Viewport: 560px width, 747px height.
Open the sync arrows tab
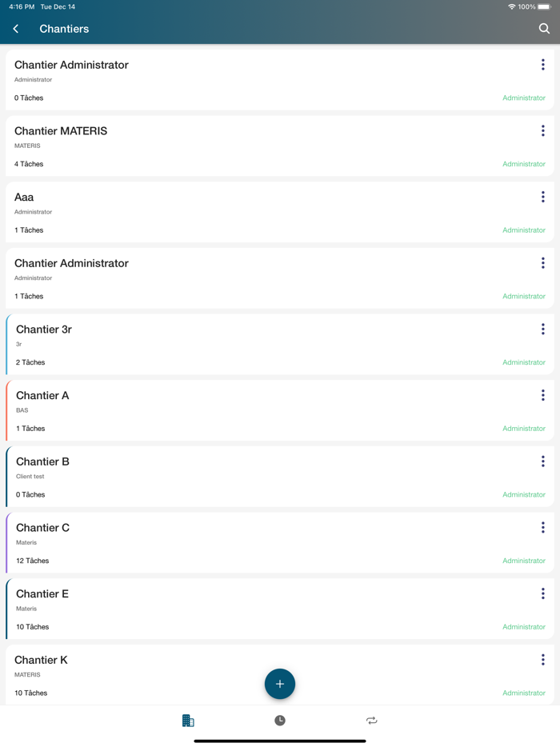[x=372, y=721]
